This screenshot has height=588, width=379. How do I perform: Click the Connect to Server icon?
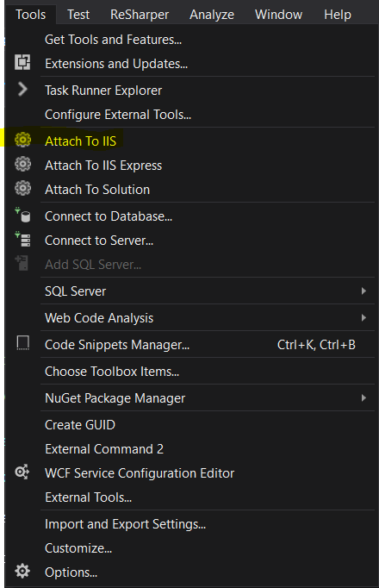pyautogui.click(x=22, y=239)
